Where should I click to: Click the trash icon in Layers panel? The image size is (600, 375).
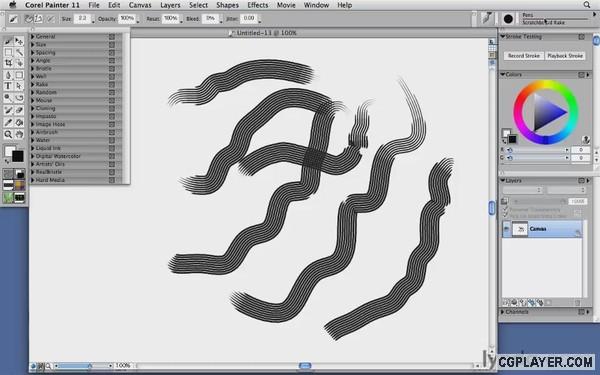pos(577,303)
